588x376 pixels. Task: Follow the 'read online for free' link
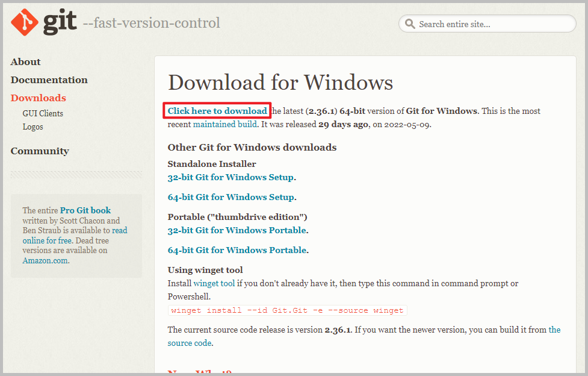(x=47, y=240)
